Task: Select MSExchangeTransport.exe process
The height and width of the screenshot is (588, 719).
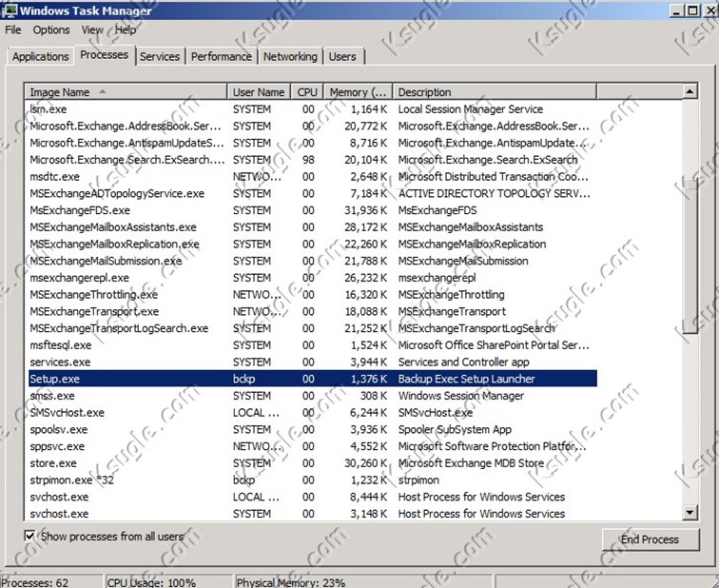Action: click(312, 311)
